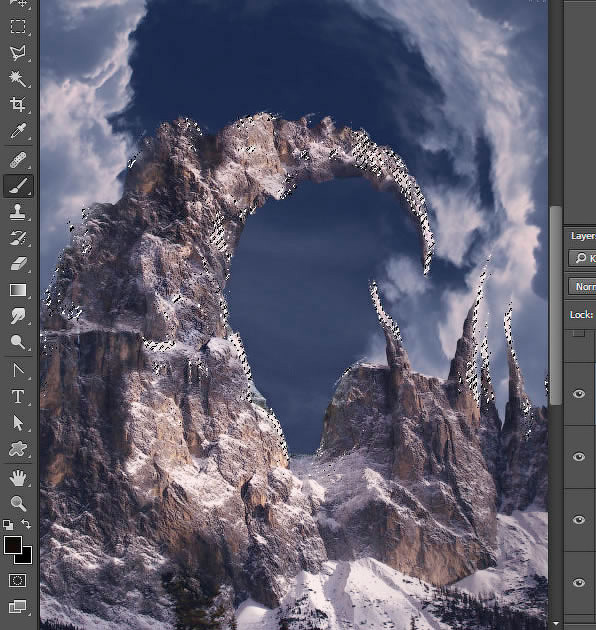Click the foreground color swatch
Image resolution: width=596 pixels, height=630 pixels.
(12, 545)
